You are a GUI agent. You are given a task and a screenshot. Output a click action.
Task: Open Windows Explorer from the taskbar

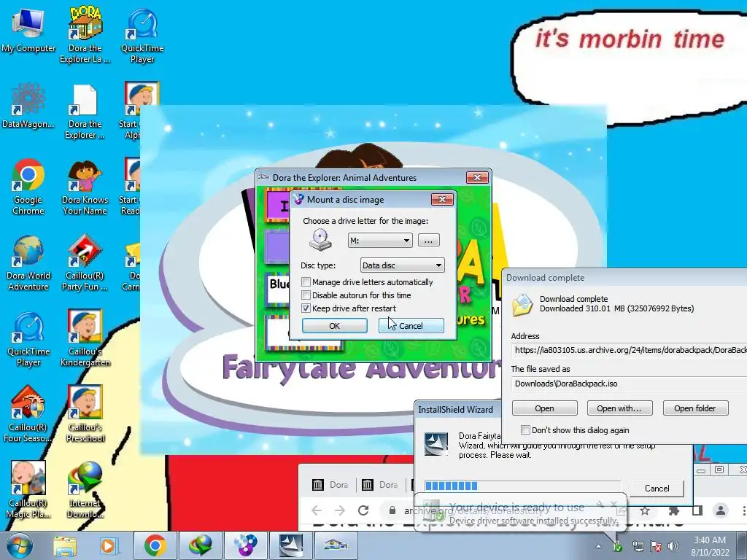point(64,545)
